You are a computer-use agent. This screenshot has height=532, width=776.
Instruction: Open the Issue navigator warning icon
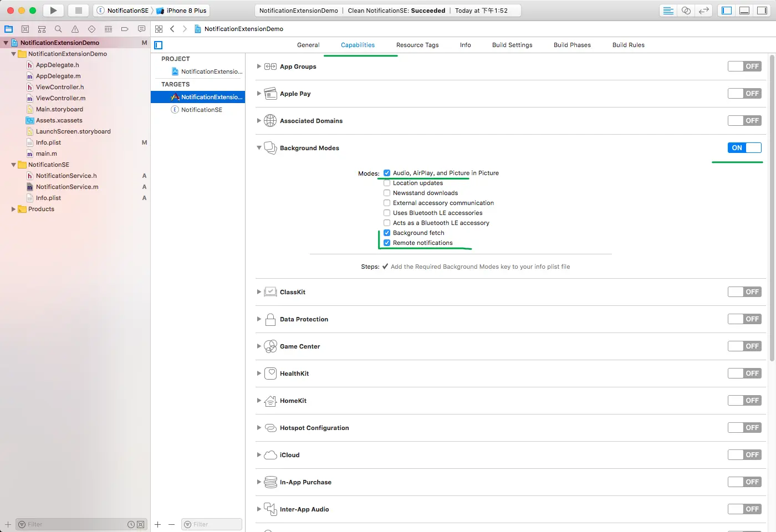tap(75, 29)
